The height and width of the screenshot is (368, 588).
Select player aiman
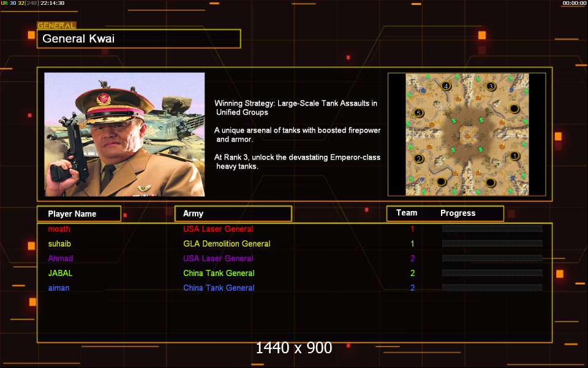point(59,288)
